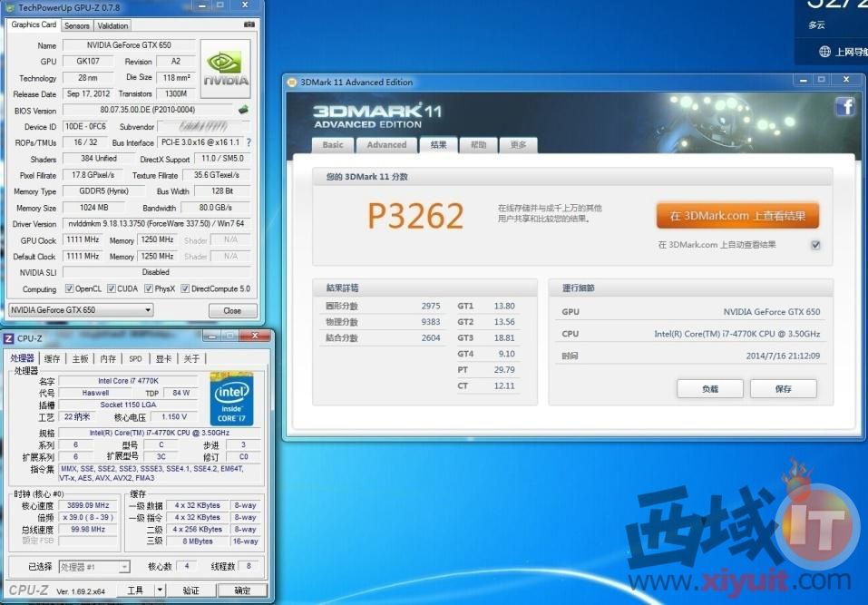Toggle auto-view results on 3DMark.com checkbox

[x=815, y=245]
